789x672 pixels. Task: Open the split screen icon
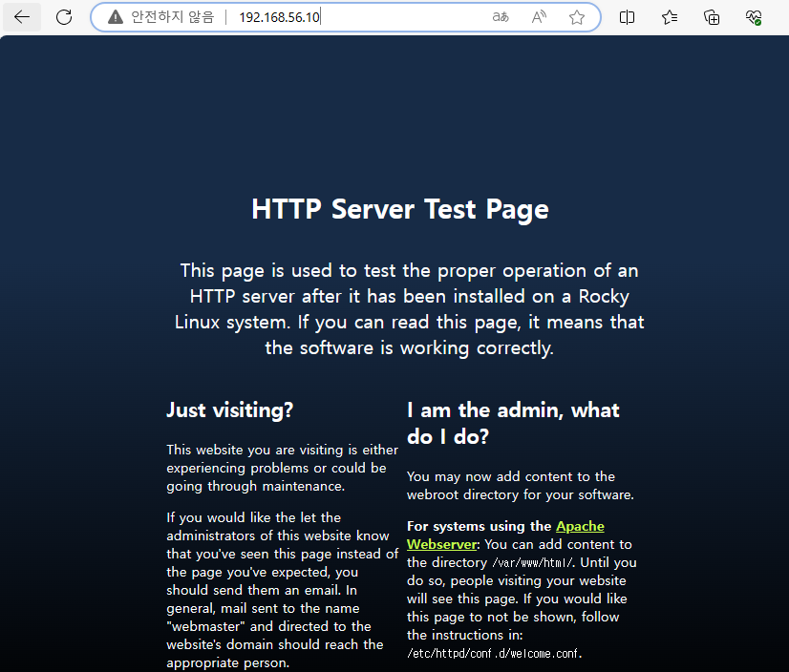tap(627, 17)
